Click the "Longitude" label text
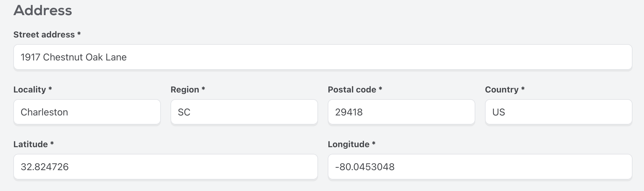Viewport: 644px width, 191px height. pyautogui.click(x=349, y=144)
